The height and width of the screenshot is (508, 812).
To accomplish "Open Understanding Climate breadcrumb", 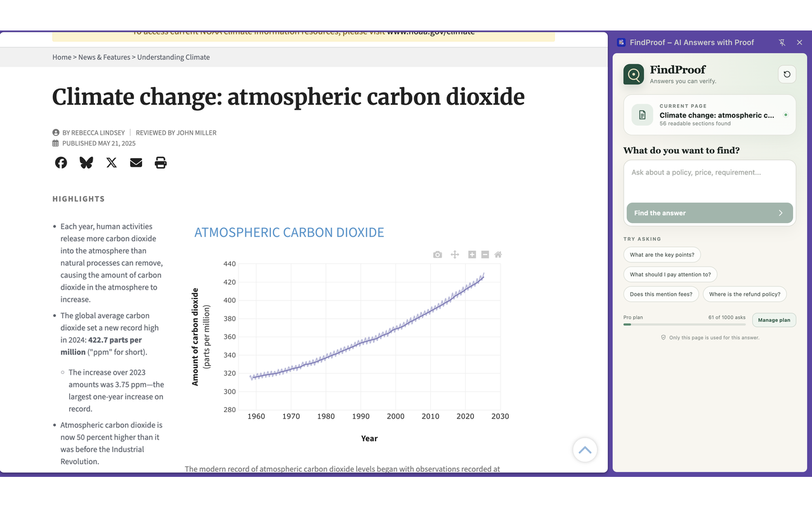I will coord(173,57).
